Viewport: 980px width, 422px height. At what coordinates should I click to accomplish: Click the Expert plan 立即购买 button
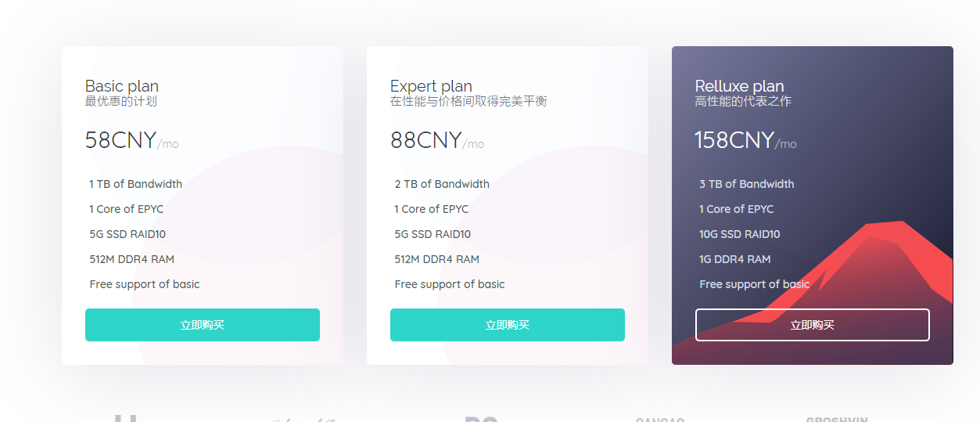(x=507, y=325)
